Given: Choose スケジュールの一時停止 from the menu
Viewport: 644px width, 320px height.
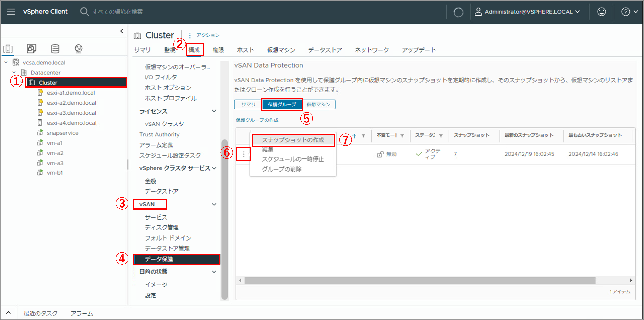Looking at the screenshot, I should coord(293,159).
